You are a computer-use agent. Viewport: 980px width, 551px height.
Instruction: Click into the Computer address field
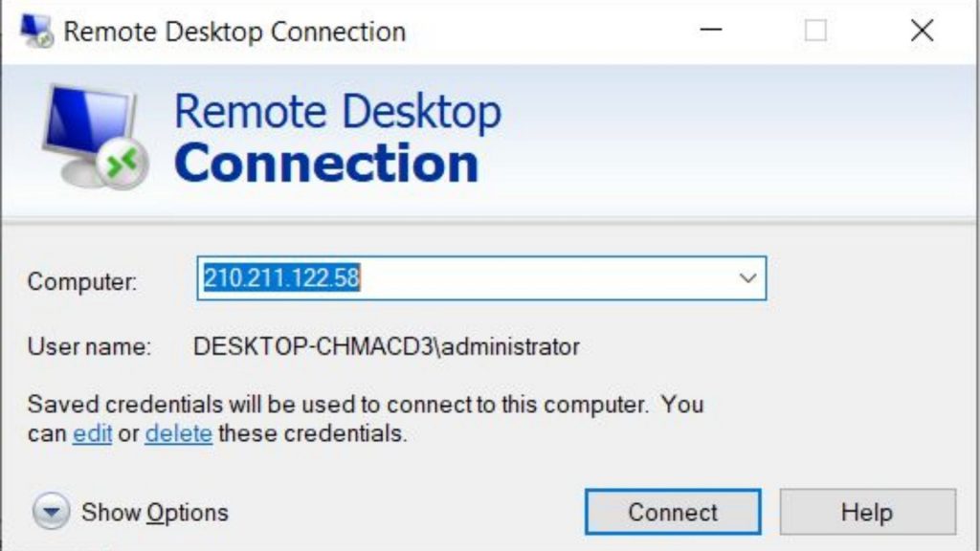459,278
